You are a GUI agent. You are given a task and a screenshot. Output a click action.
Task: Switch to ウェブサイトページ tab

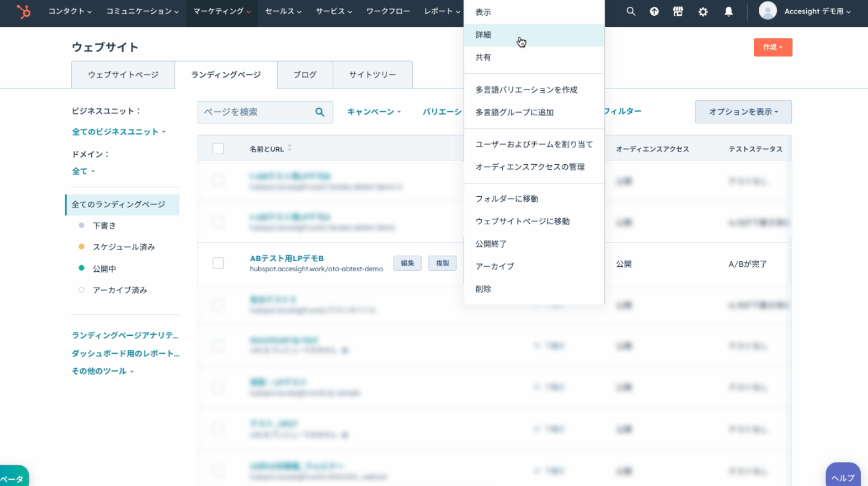123,75
